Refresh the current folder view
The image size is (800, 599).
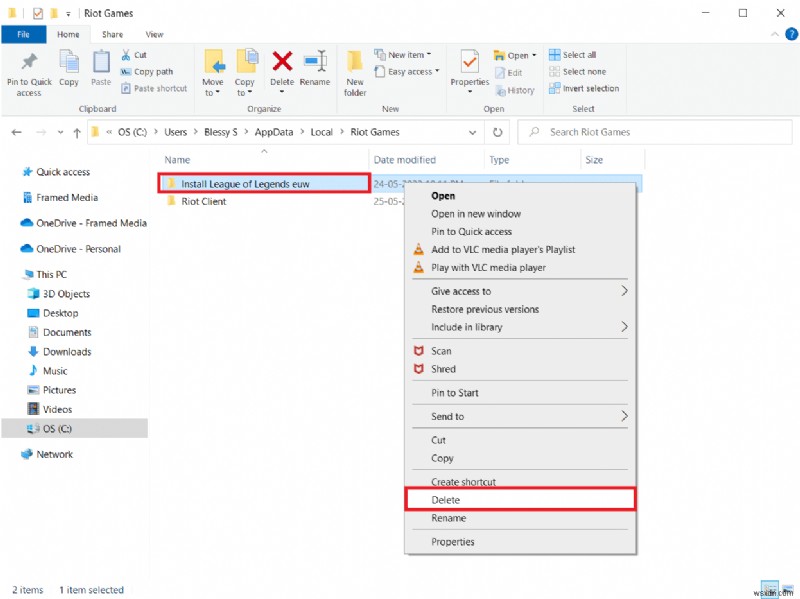tap(497, 132)
